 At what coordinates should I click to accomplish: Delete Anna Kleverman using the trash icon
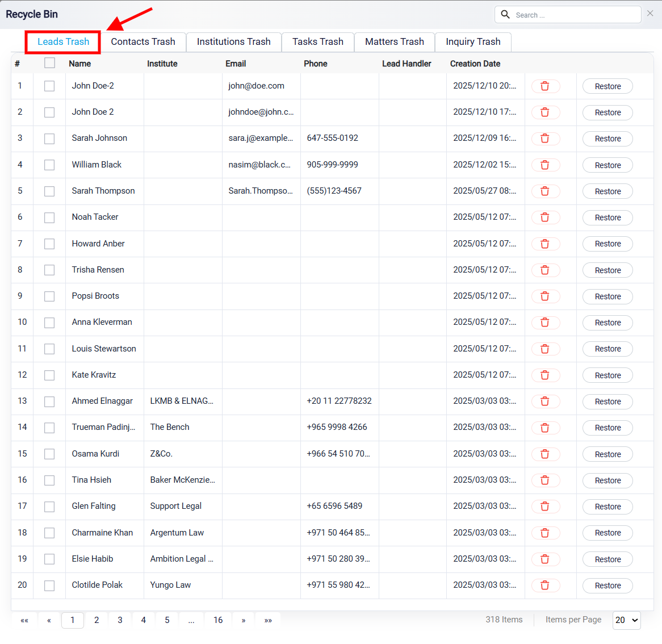pyautogui.click(x=545, y=323)
